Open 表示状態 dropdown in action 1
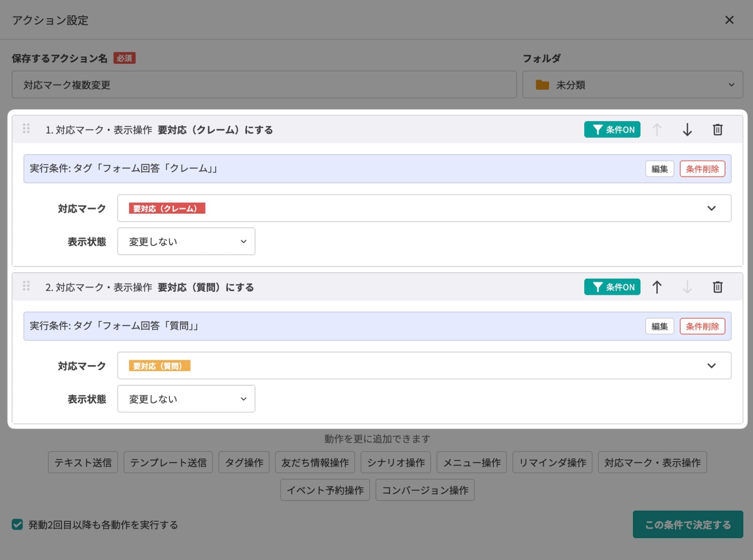 click(x=186, y=241)
